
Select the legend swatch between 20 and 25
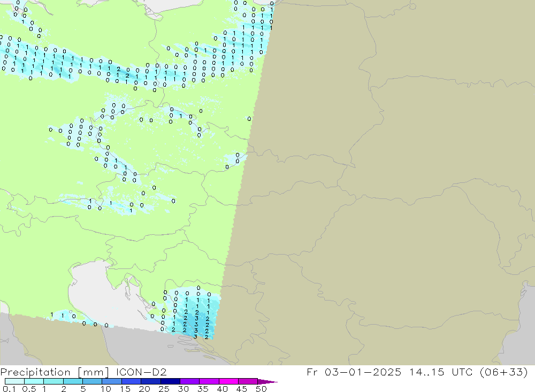(151, 381)
